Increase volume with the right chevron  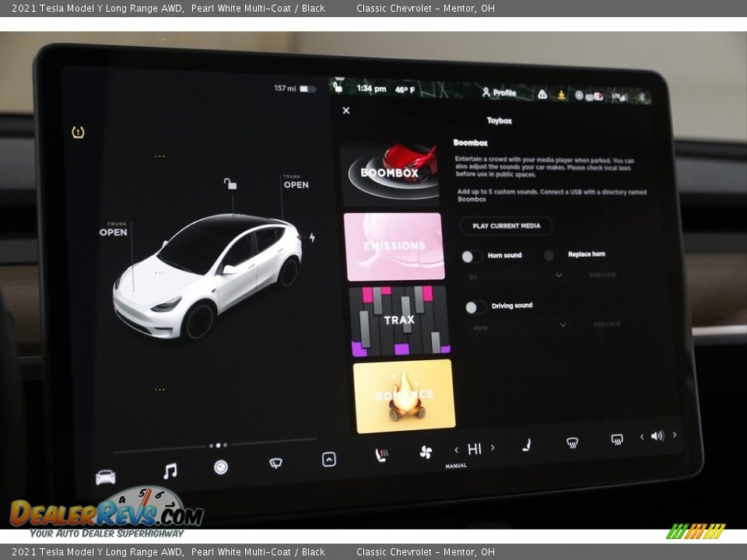click(x=674, y=434)
